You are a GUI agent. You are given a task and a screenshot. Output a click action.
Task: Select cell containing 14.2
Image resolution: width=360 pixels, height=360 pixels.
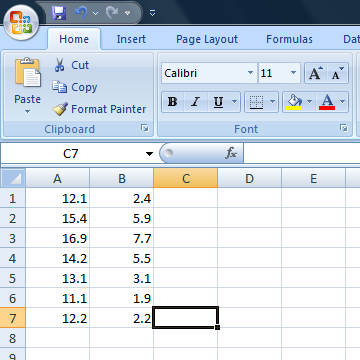pyautogui.click(x=57, y=258)
